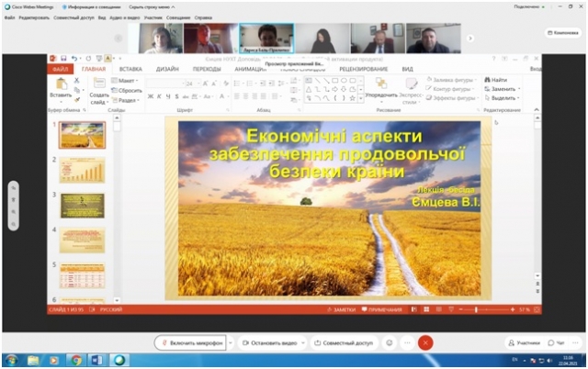The height and width of the screenshot is (369, 588).
Task: Click the Упорядочить arrange icon
Action: 381,84
